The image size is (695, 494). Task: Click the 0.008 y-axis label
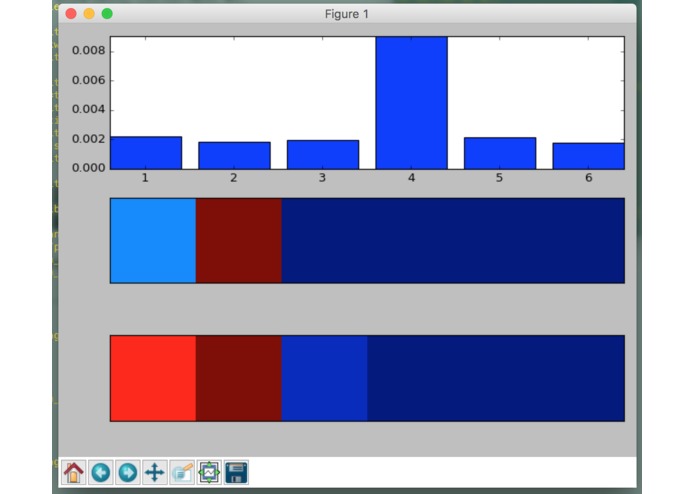[89, 51]
